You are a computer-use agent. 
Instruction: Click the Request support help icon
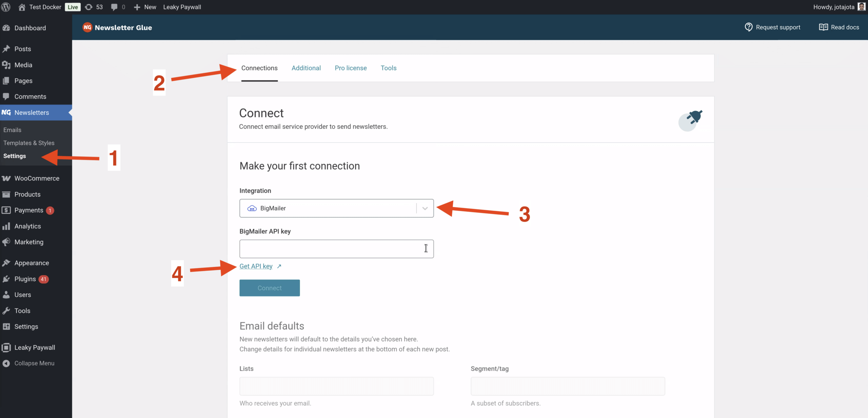[x=748, y=27]
